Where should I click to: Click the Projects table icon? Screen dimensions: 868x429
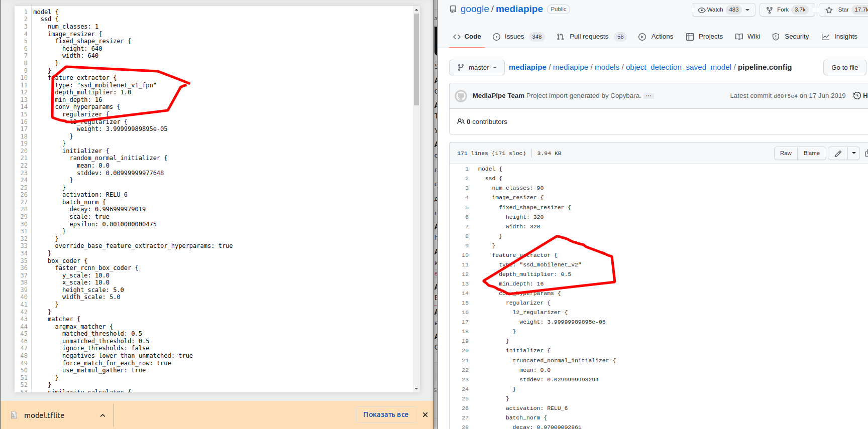tap(690, 37)
